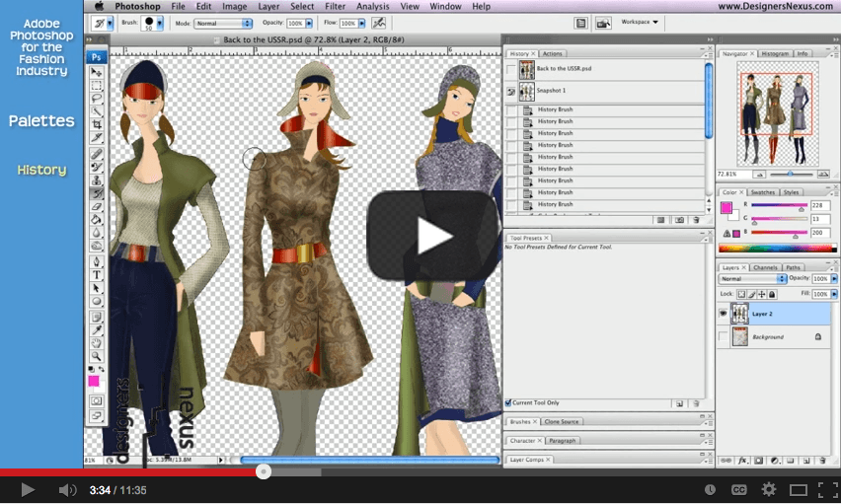Toggle closed captions CC button

tap(738, 489)
